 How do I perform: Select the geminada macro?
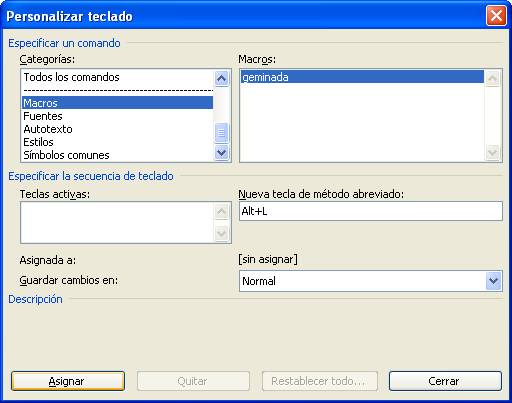(362, 77)
